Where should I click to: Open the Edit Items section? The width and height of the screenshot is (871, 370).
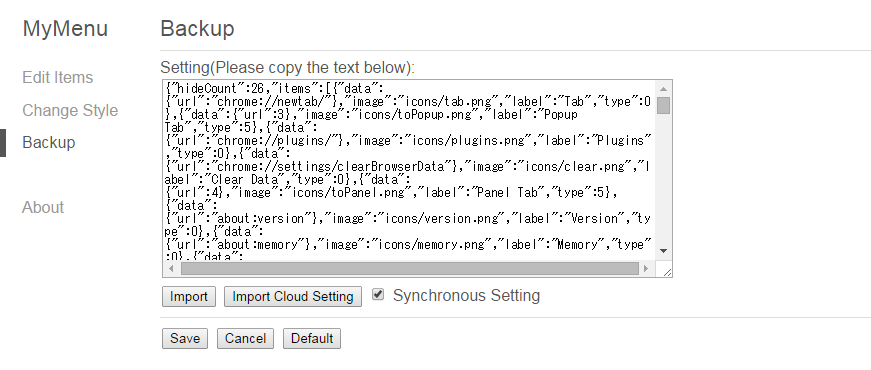click(x=57, y=77)
